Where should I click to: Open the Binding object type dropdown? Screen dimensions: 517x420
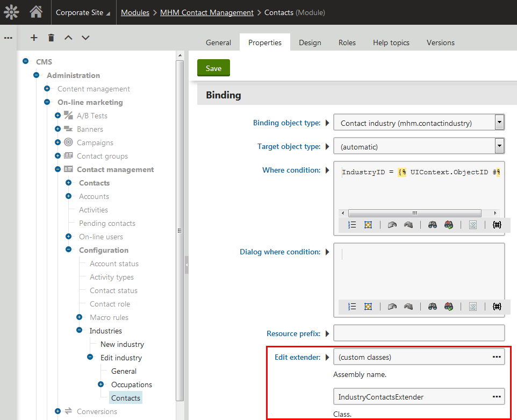pyautogui.click(x=499, y=123)
